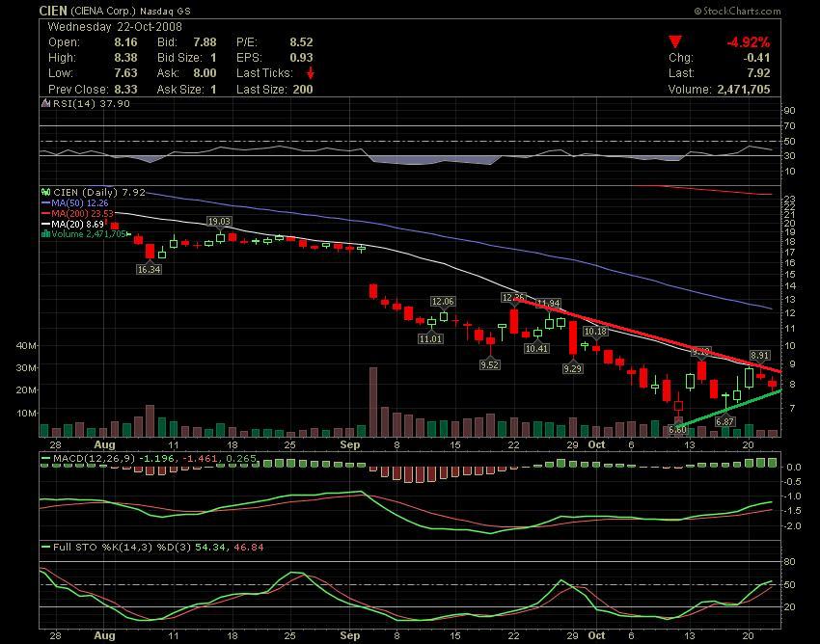820x644 pixels.
Task: Click the tallest volume spike bar in early September
Action: (373, 402)
